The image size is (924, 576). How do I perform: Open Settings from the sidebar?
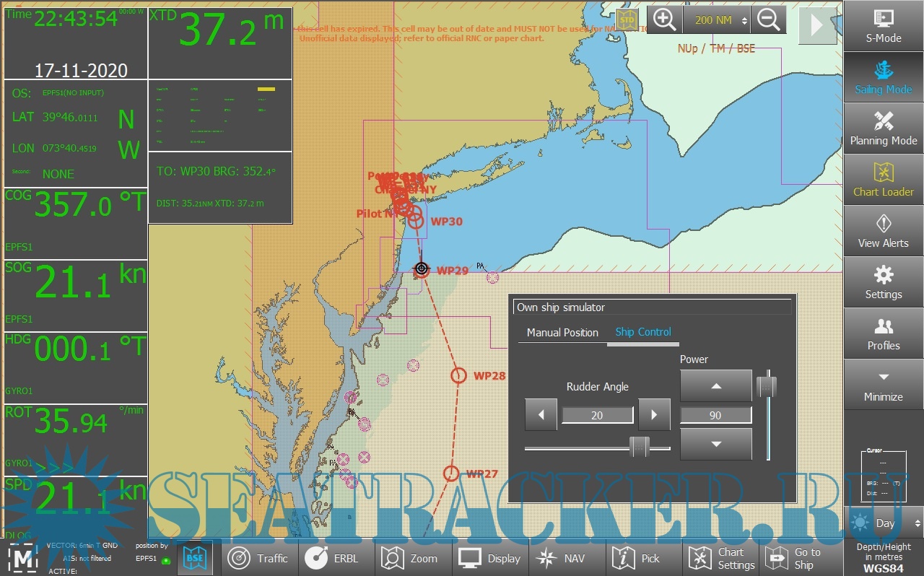tap(884, 282)
